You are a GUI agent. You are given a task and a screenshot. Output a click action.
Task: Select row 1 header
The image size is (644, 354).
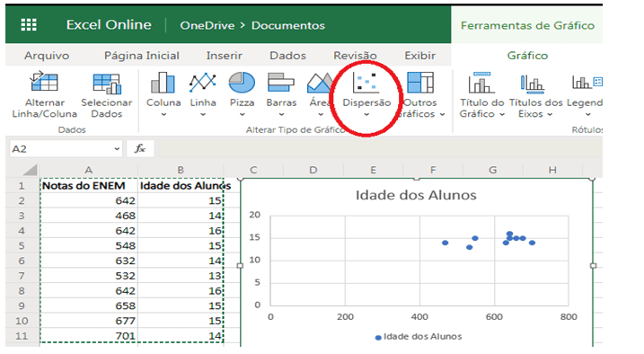click(x=22, y=186)
